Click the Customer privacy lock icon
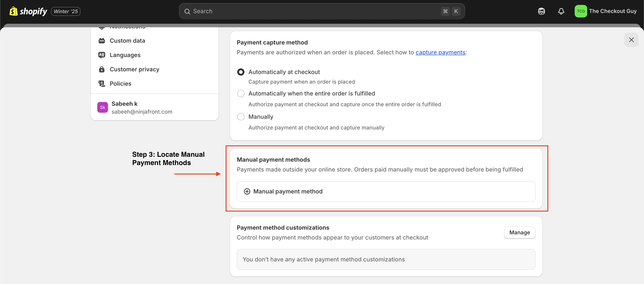 [102, 69]
